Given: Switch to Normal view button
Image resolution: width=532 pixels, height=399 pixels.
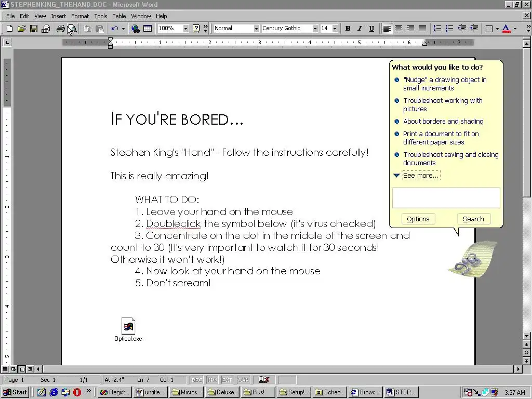Looking at the screenshot, I should coord(5,369).
